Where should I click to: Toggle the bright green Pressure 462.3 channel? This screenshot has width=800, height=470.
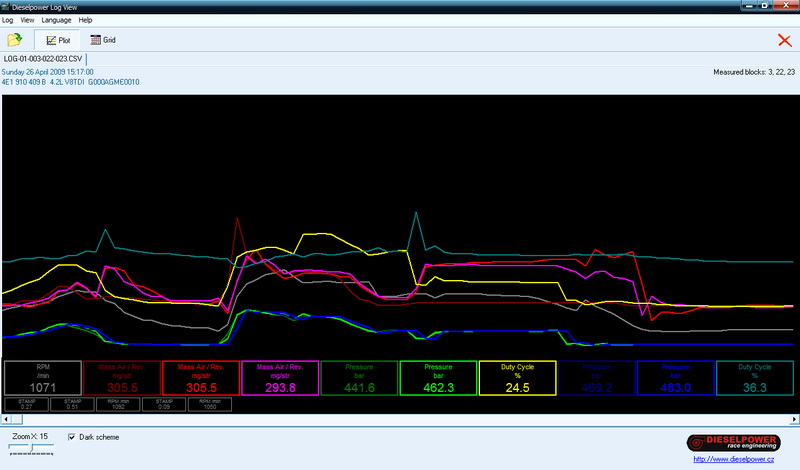click(x=438, y=377)
